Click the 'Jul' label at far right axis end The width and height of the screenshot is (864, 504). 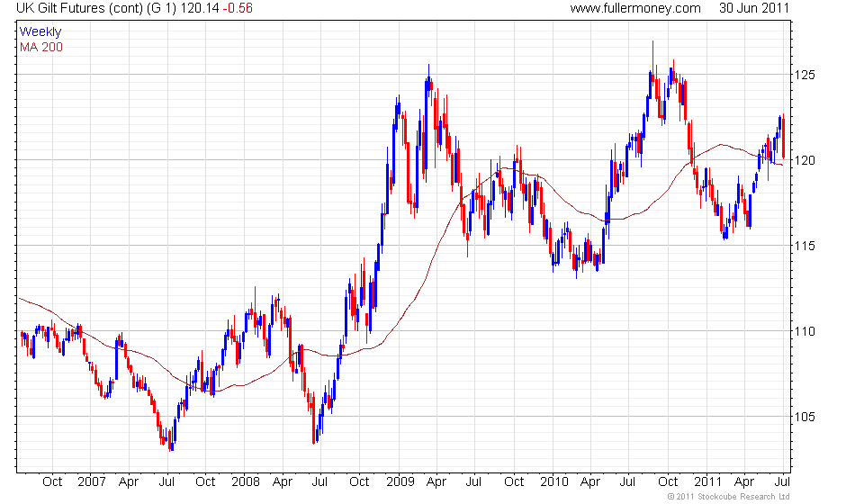782,481
